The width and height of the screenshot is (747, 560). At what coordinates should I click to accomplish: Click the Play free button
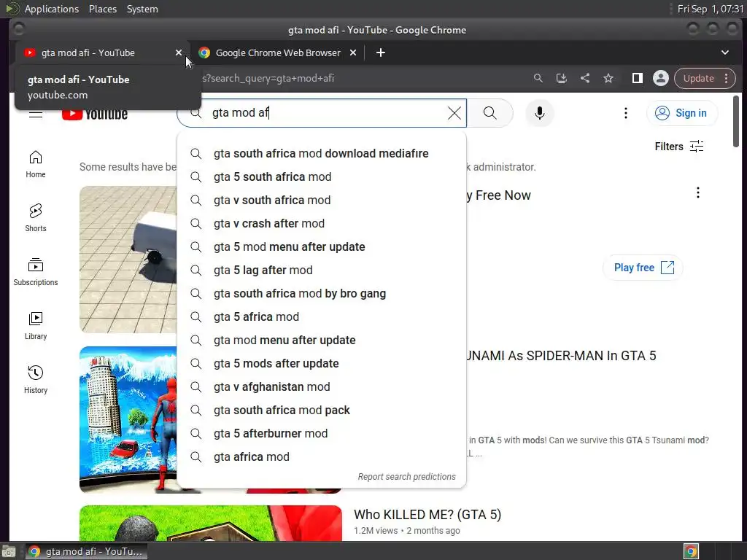(x=643, y=268)
